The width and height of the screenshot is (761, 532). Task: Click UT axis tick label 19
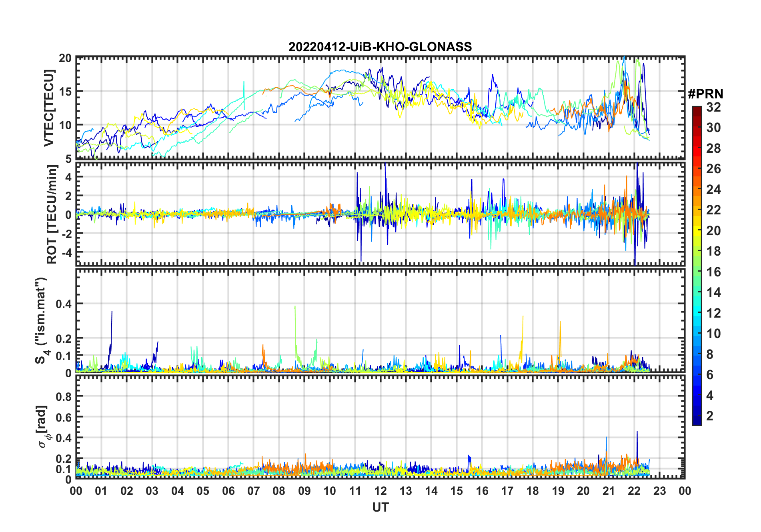(558, 491)
